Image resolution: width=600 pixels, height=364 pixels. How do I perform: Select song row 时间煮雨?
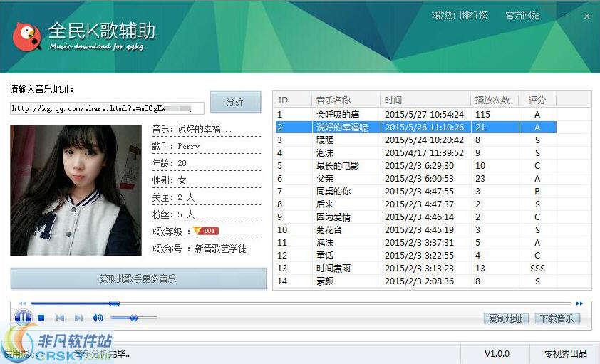(x=416, y=268)
